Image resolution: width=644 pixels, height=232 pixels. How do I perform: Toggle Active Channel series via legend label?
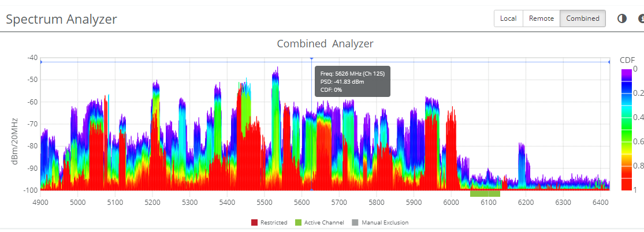323,223
